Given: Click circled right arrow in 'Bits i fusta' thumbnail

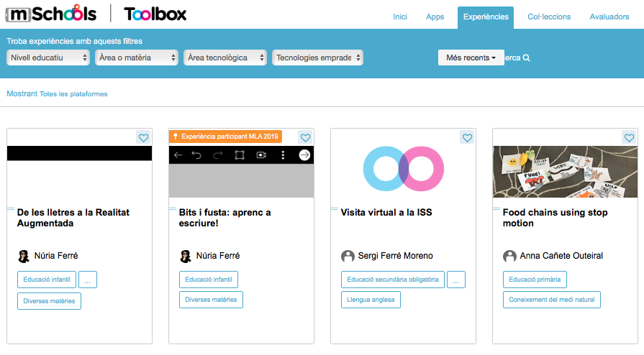Looking at the screenshot, I should pos(304,155).
